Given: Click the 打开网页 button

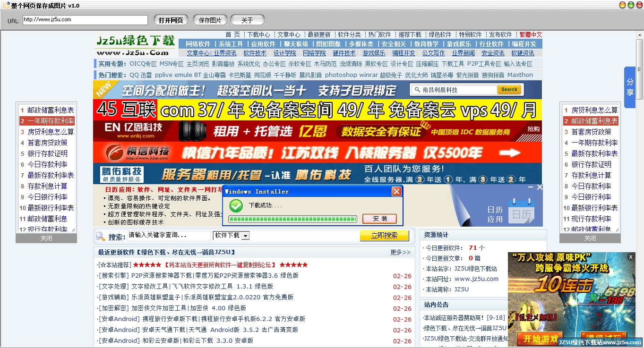Looking at the screenshot, I should click(x=171, y=20).
